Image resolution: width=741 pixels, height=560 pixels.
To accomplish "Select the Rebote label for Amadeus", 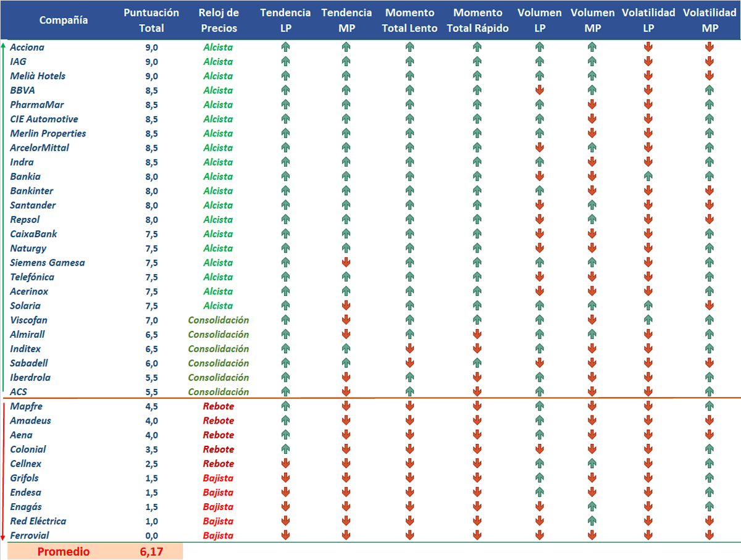I will click(218, 420).
